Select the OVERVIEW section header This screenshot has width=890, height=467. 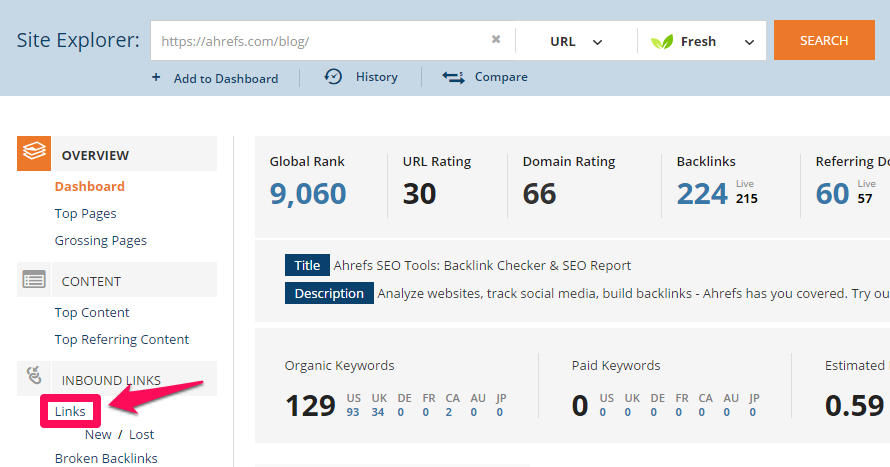click(134, 154)
